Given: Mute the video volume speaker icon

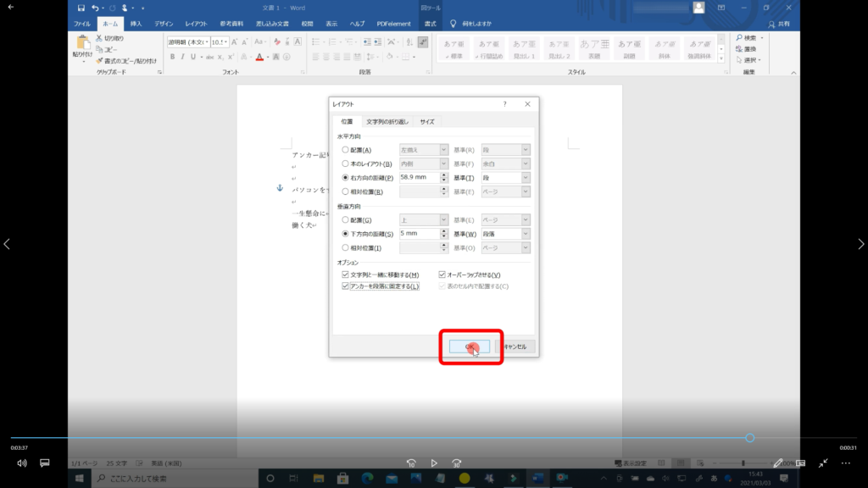Looking at the screenshot, I should coord(22,463).
